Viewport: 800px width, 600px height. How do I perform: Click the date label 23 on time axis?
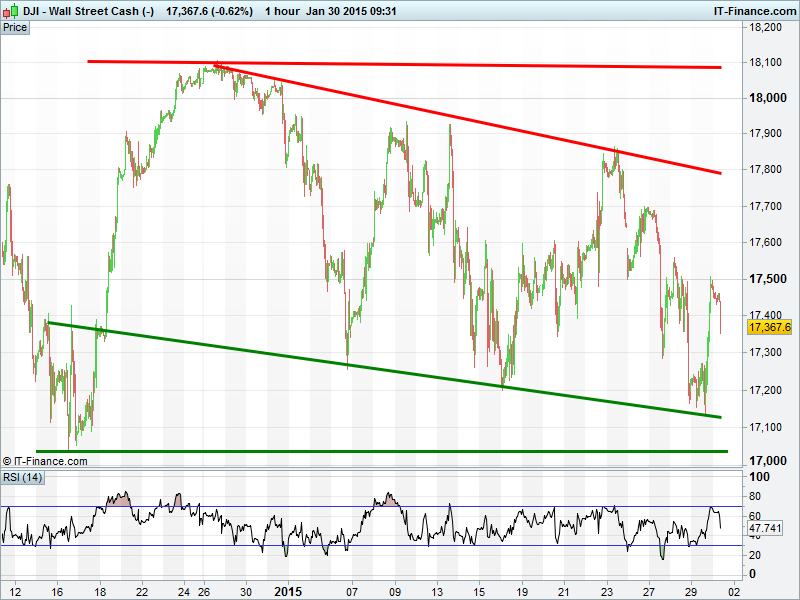click(x=607, y=592)
